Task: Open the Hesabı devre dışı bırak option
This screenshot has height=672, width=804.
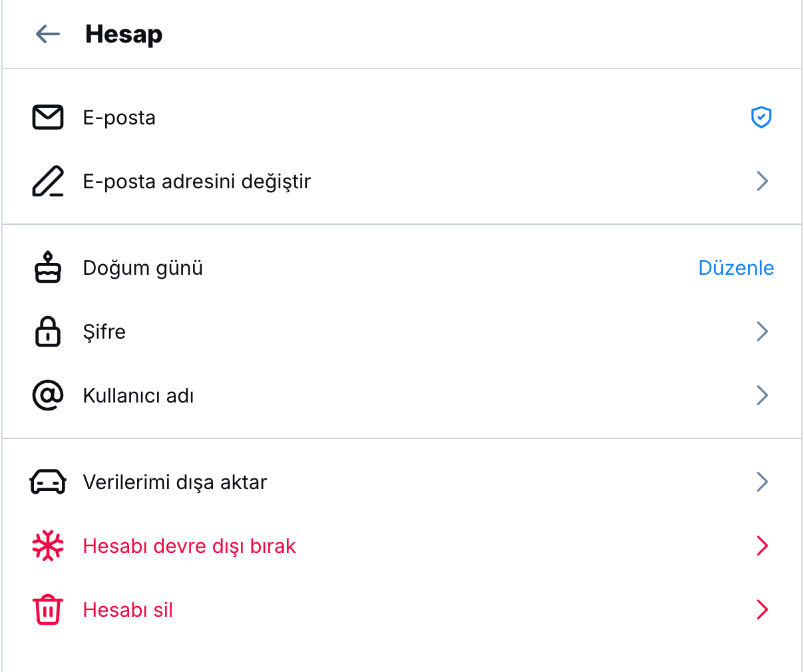Action: pyautogui.click(x=189, y=546)
